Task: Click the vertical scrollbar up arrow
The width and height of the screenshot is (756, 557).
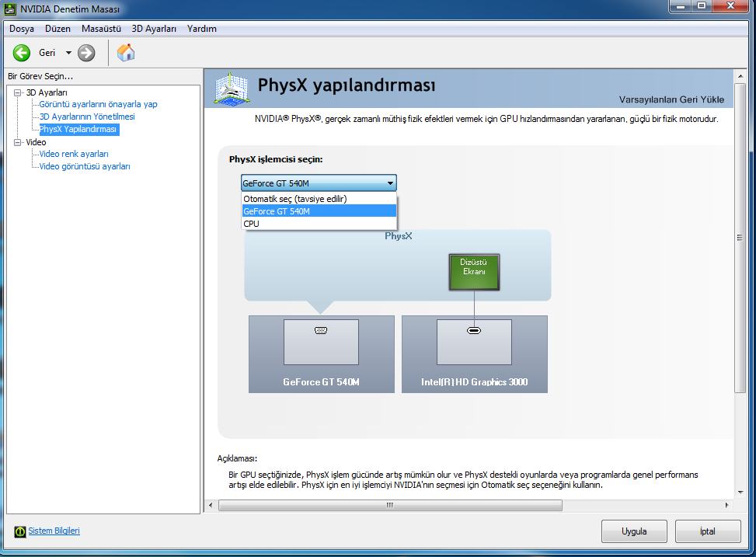Action: [x=740, y=76]
